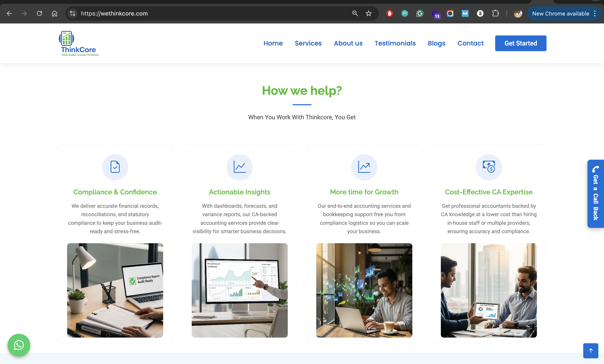Screen dimensions: 604x364
Task: Click the More time for Growth chart icon
Action: click(x=364, y=167)
